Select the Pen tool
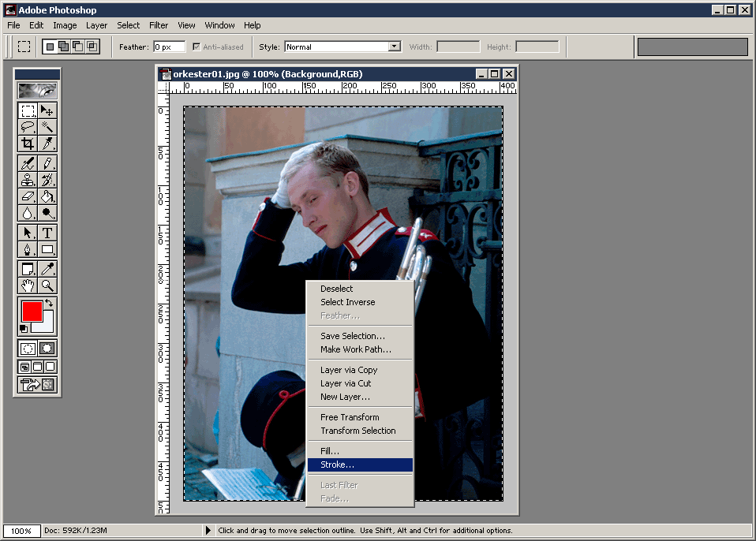Image resolution: width=756 pixels, height=541 pixels. 28,249
